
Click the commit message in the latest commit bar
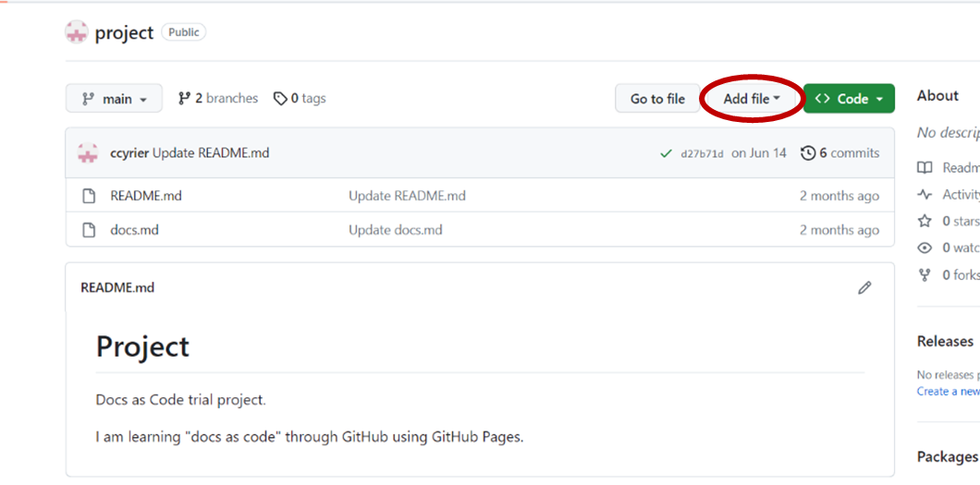coord(211,153)
